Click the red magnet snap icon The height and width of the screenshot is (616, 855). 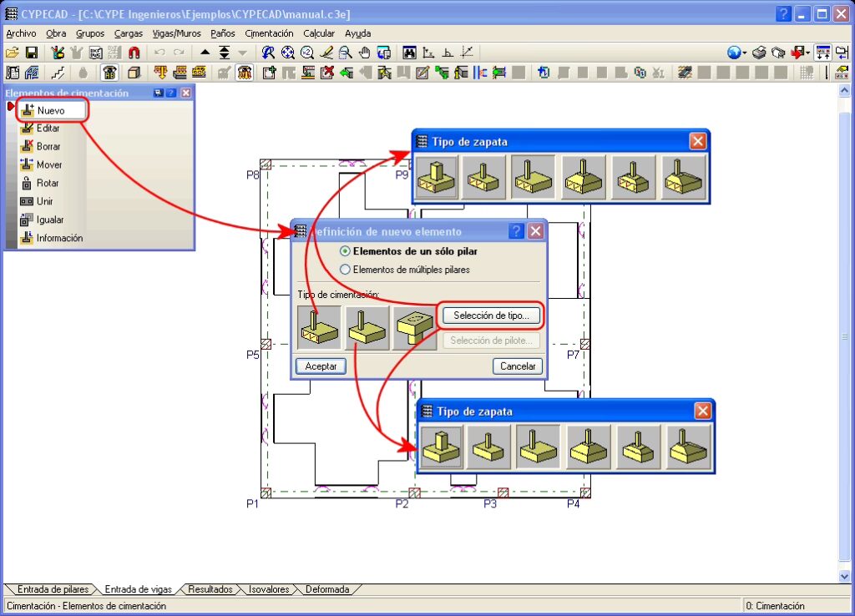(134, 53)
